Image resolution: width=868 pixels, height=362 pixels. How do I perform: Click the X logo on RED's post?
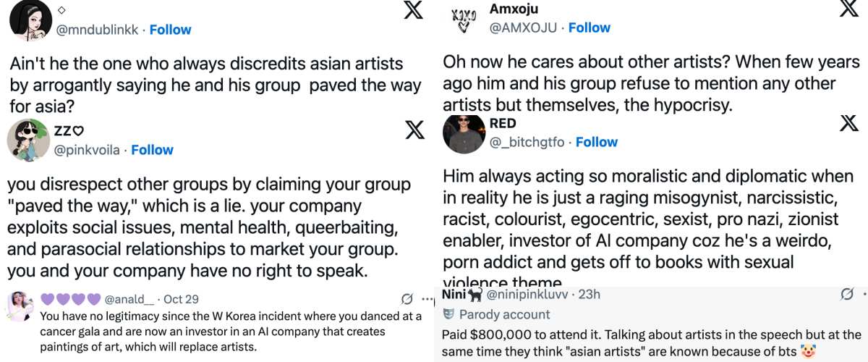[x=848, y=124]
